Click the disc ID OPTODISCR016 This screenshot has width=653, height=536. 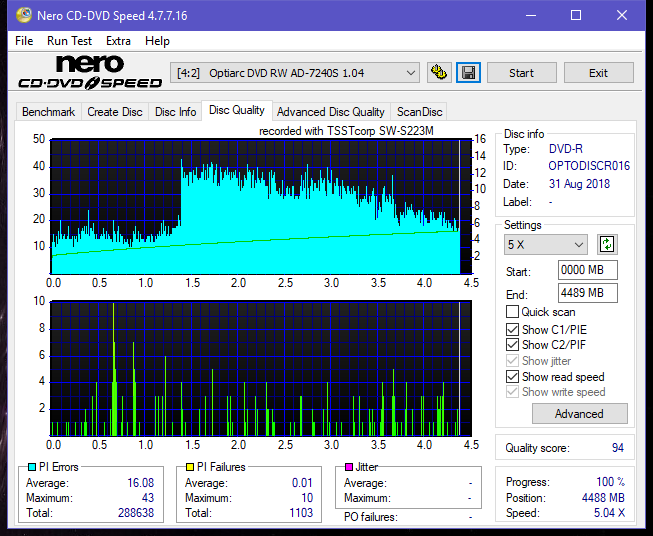589,166
